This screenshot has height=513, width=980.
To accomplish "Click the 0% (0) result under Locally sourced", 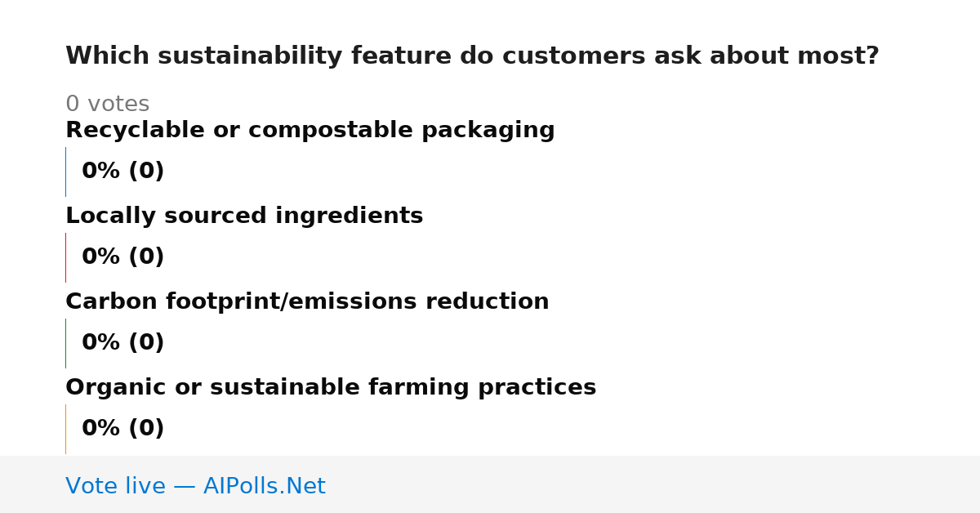I will pyautogui.click(x=123, y=257).
